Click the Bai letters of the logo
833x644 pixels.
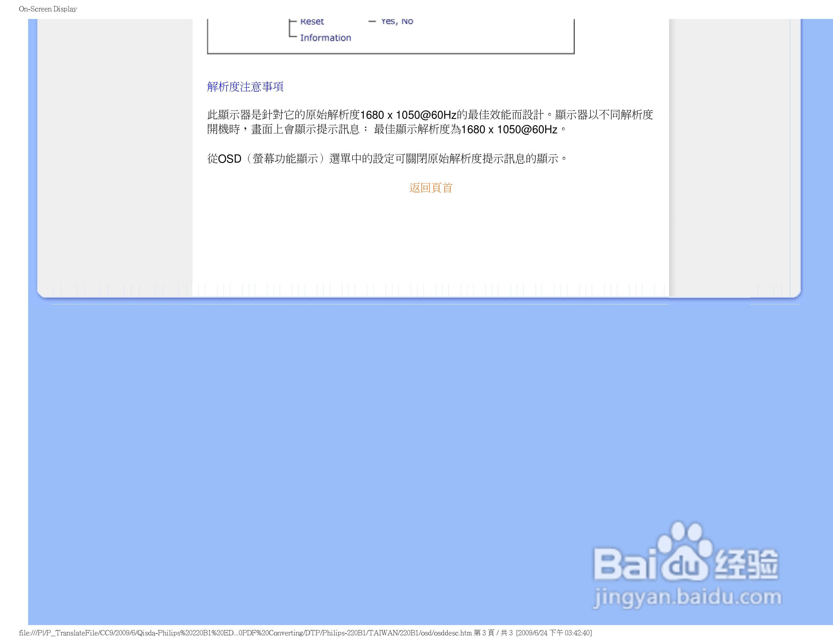pyautogui.click(x=625, y=565)
